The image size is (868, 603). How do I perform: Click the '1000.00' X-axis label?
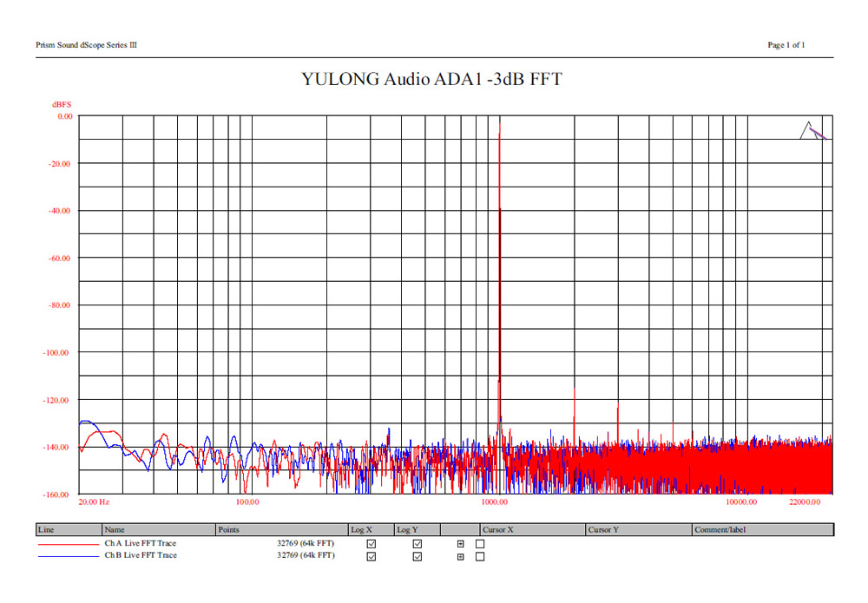pos(495,502)
